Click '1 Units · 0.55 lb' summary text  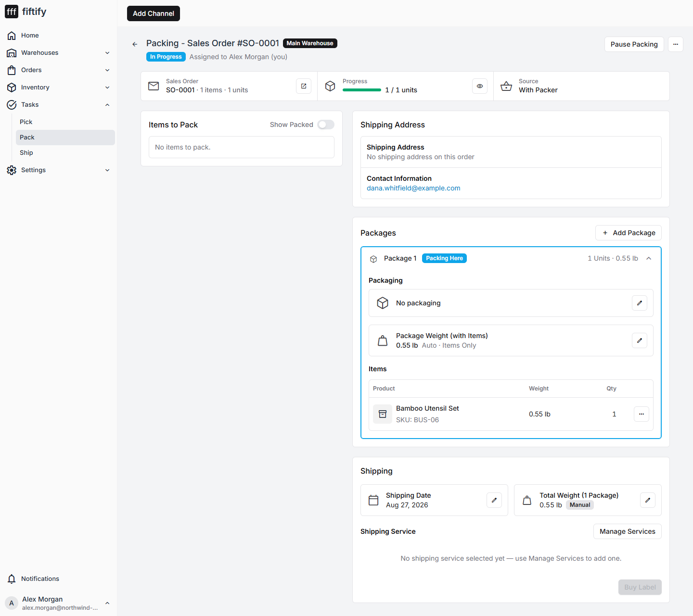pos(613,258)
